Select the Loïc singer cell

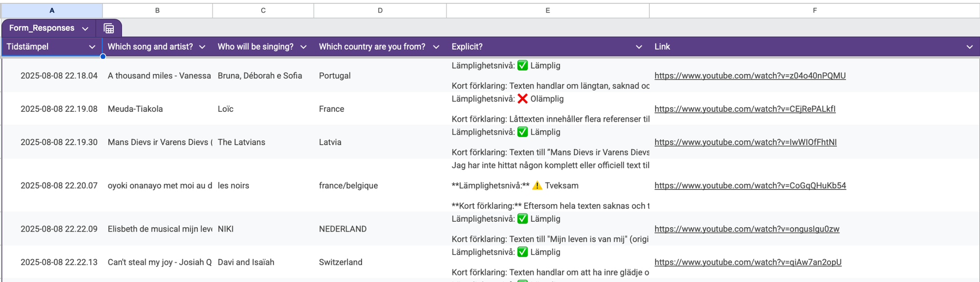tap(263, 109)
